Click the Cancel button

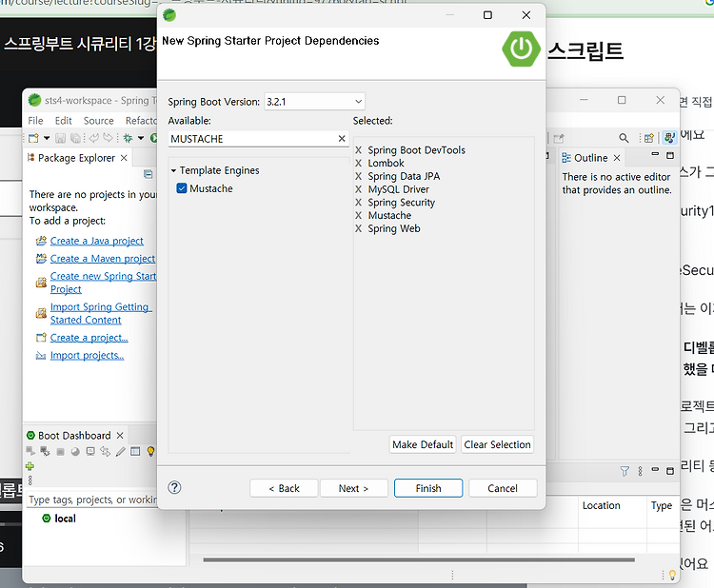[503, 488]
